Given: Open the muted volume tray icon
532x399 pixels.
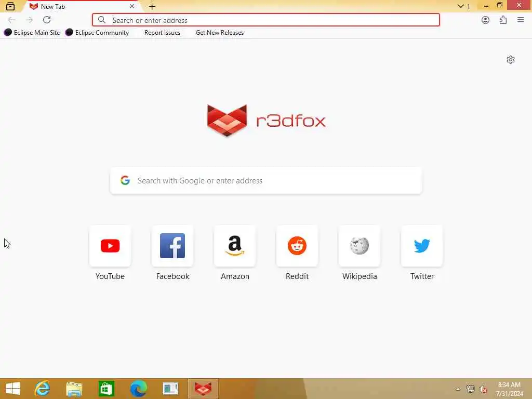Looking at the screenshot, I should point(483,389).
